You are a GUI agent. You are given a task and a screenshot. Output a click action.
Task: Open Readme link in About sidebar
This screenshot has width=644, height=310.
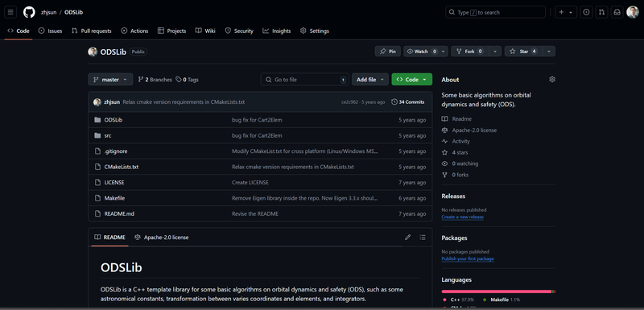pos(456,118)
